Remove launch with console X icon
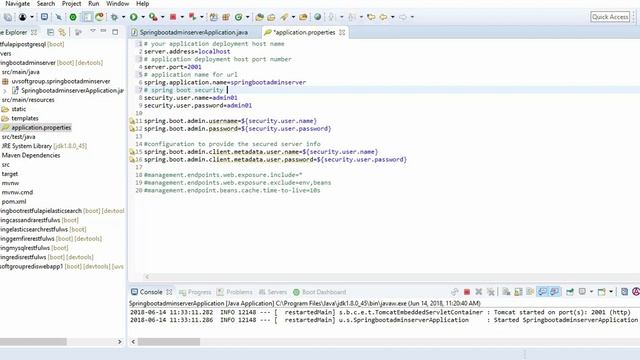Image resolution: width=640 pixels, height=360 pixels. pyautogui.click(x=479, y=292)
